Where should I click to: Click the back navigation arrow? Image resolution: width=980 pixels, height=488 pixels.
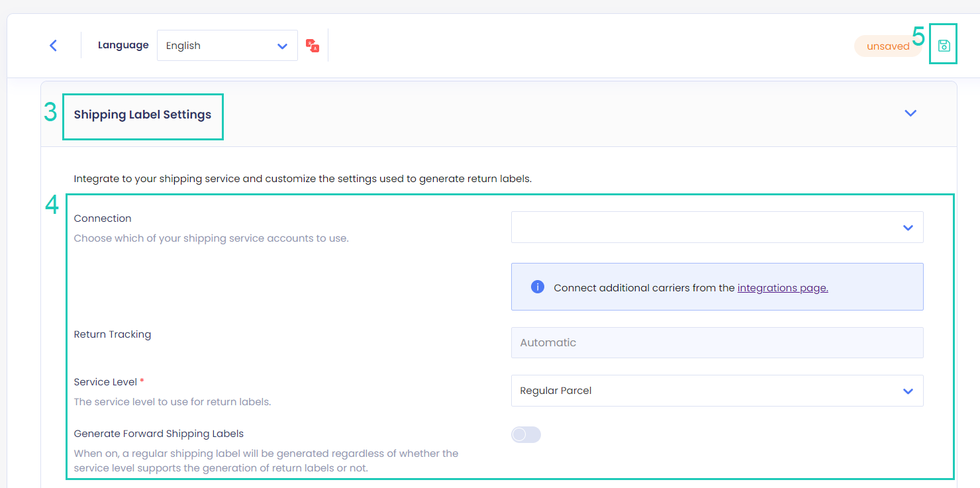pos(53,45)
